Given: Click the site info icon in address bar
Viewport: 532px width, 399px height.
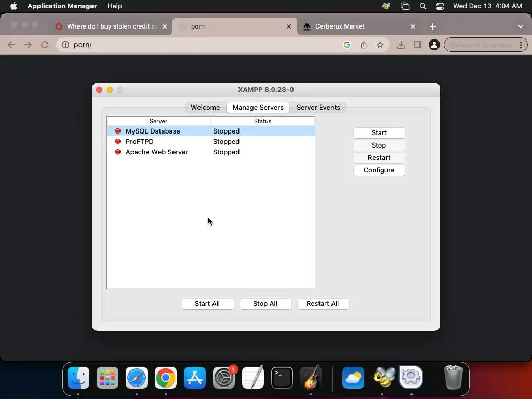Looking at the screenshot, I should pos(65,45).
